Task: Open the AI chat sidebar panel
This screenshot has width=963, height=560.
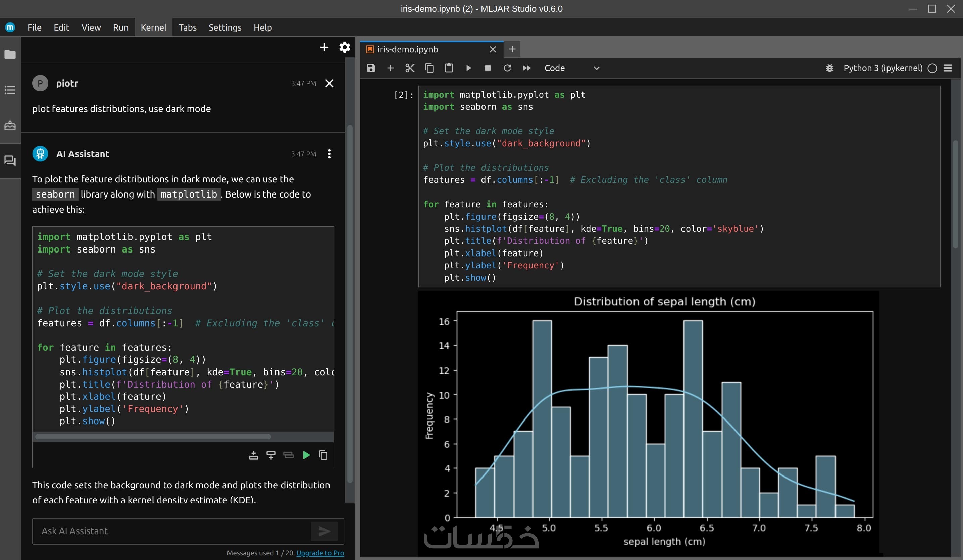Action: tap(10, 160)
